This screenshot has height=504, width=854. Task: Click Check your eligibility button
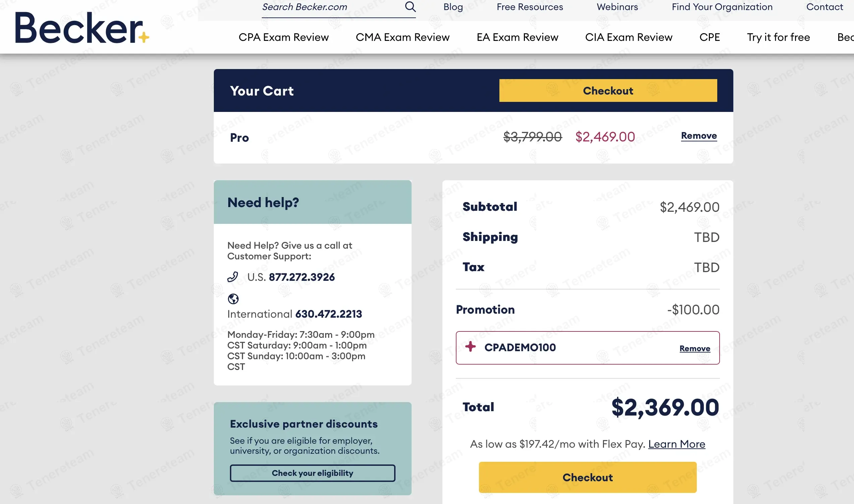tap(312, 473)
